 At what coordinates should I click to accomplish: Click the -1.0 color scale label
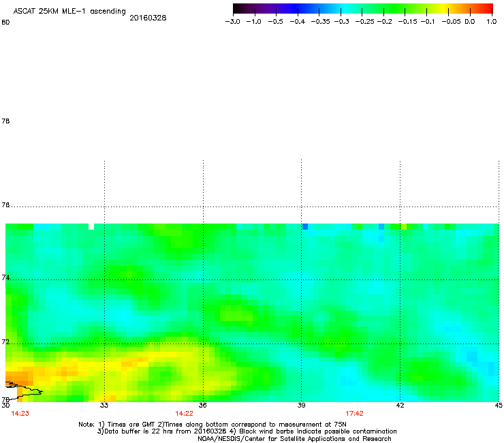coord(253,22)
